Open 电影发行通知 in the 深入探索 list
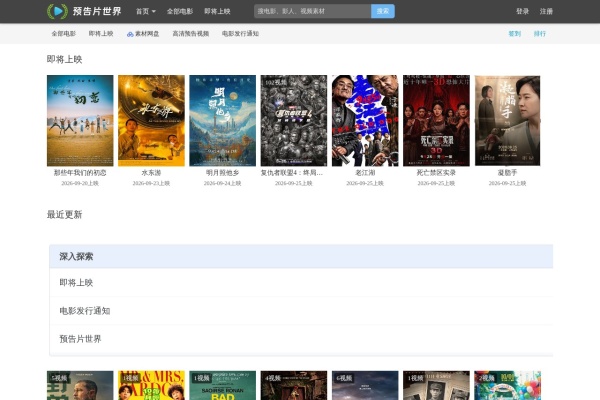 301,311
